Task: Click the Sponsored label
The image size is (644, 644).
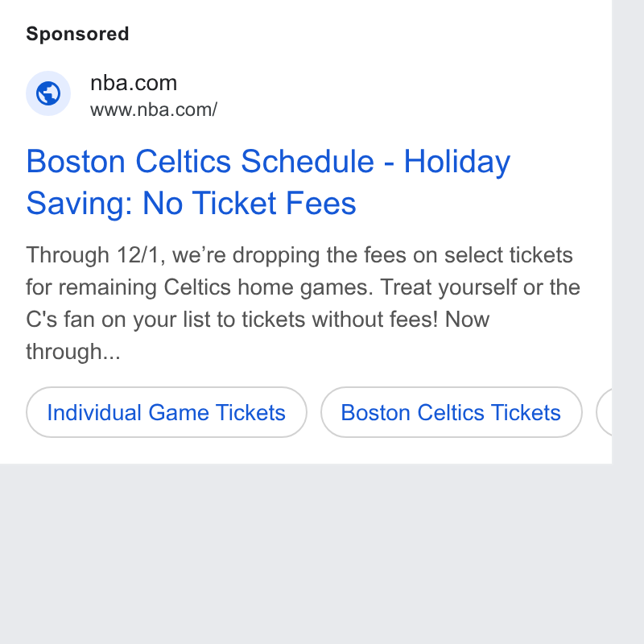Action: [77, 34]
